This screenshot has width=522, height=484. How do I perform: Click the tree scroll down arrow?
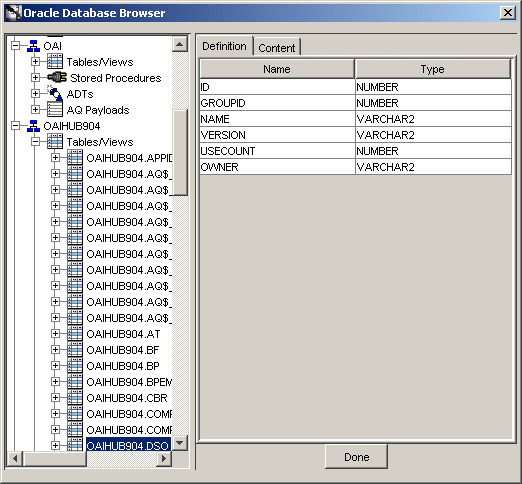click(x=180, y=443)
